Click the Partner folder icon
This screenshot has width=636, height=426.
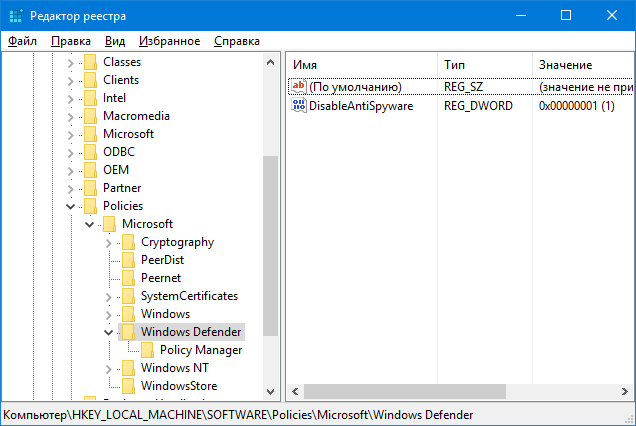90,188
